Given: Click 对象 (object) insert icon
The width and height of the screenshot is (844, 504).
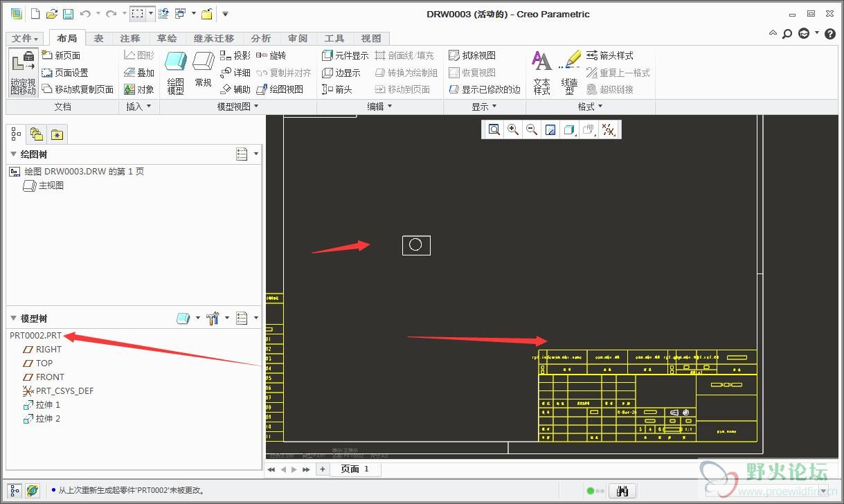Looking at the screenshot, I should point(139,89).
